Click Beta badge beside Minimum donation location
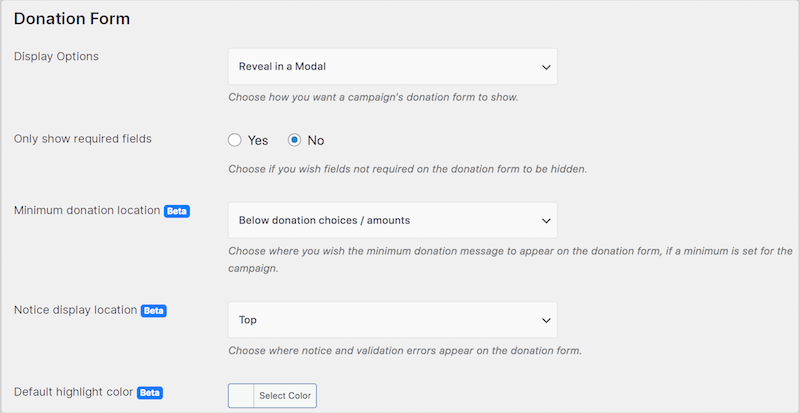The image size is (800, 413). click(177, 211)
